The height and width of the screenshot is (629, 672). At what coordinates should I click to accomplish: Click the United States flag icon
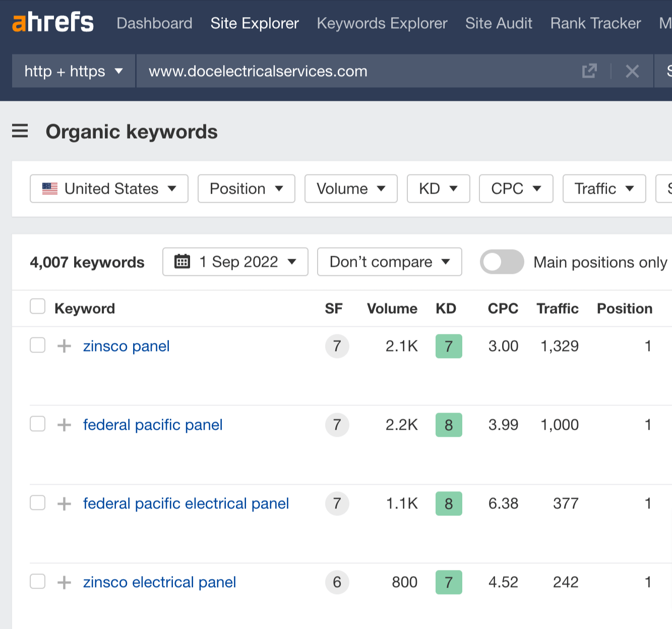(50, 188)
